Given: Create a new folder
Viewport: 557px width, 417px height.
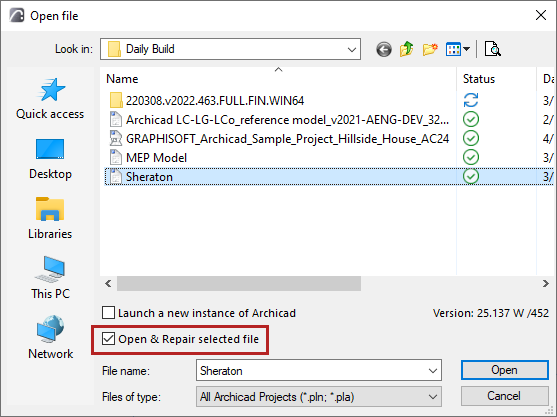Looking at the screenshot, I should coord(430,49).
